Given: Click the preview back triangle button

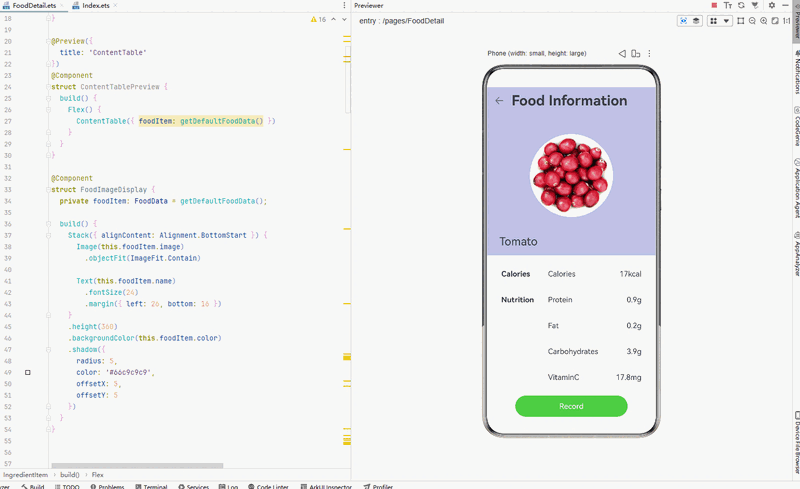Looking at the screenshot, I should pyautogui.click(x=621, y=53).
